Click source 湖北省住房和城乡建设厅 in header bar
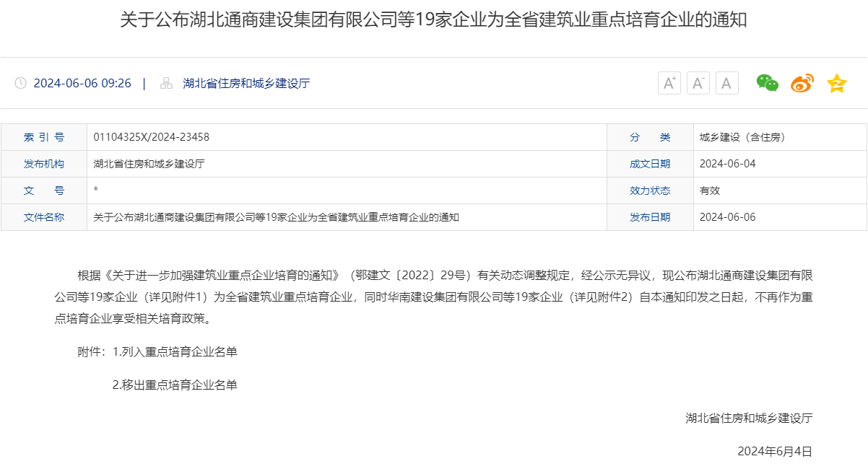Screen dimensions: 868x469 (x=246, y=83)
